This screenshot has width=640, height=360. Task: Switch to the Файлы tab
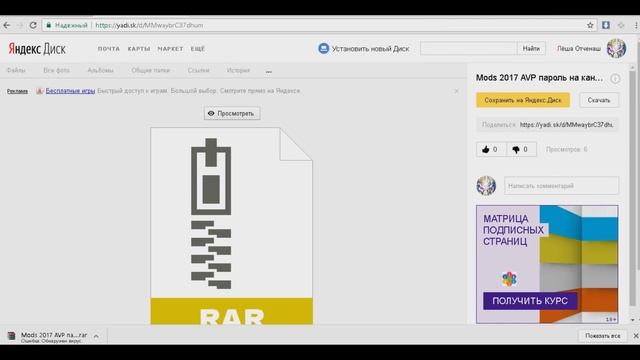(16, 70)
